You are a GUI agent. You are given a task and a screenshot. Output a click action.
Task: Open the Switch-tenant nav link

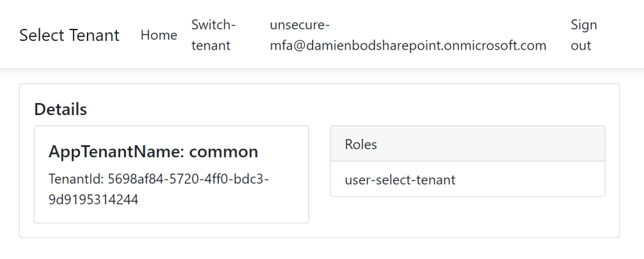coord(213,35)
